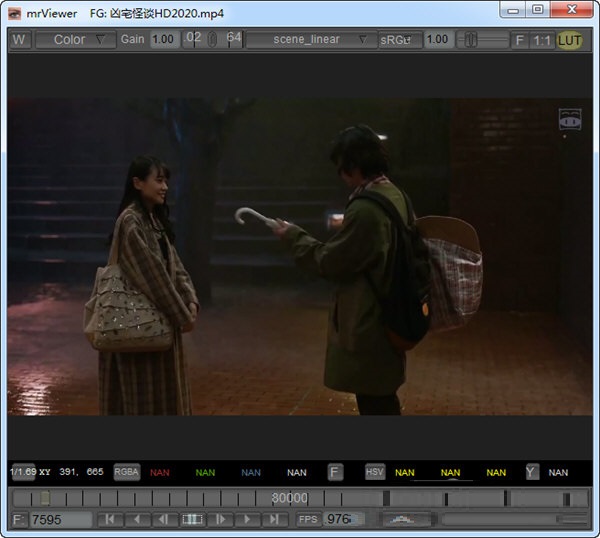Click the gamma slider in the top toolbar

coord(482,40)
